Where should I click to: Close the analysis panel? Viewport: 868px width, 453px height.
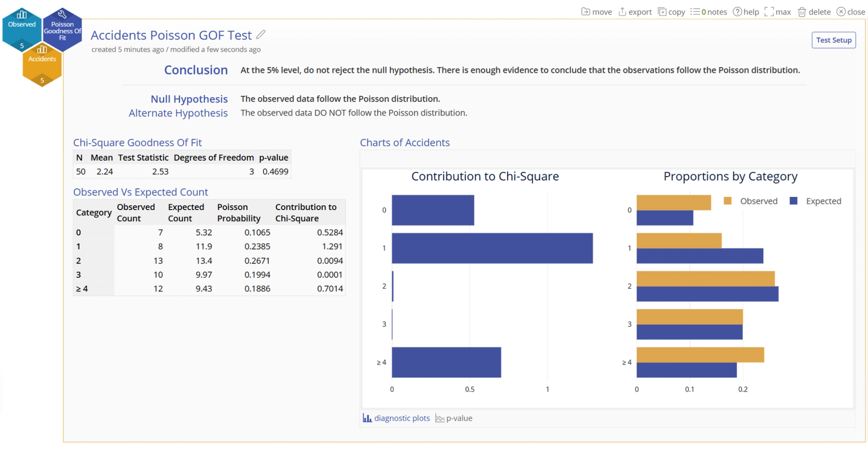click(x=851, y=12)
